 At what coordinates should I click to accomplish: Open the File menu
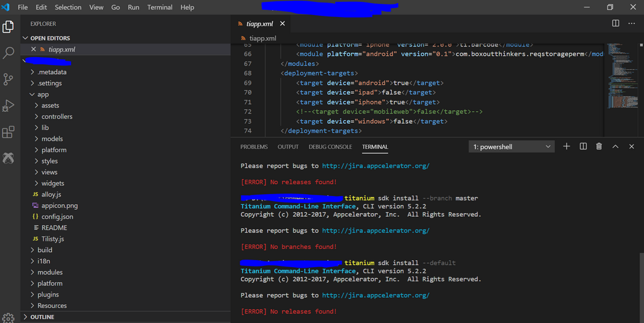[23, 7]
